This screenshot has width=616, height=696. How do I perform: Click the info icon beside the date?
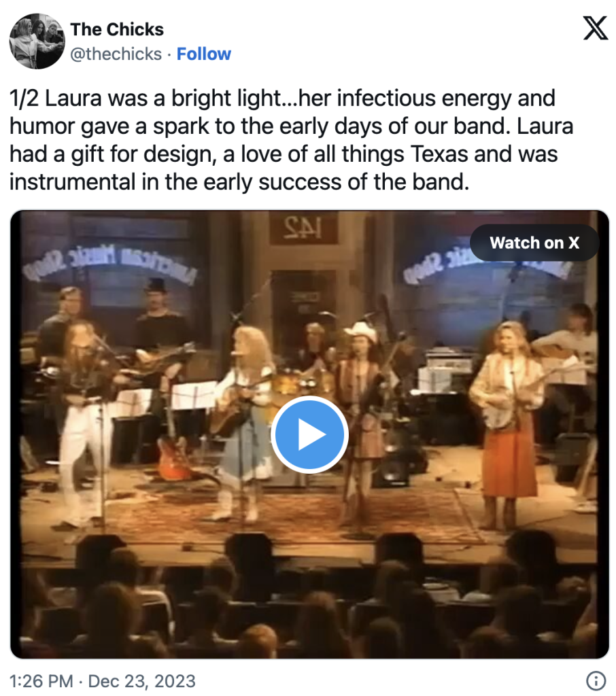[596, 680]
